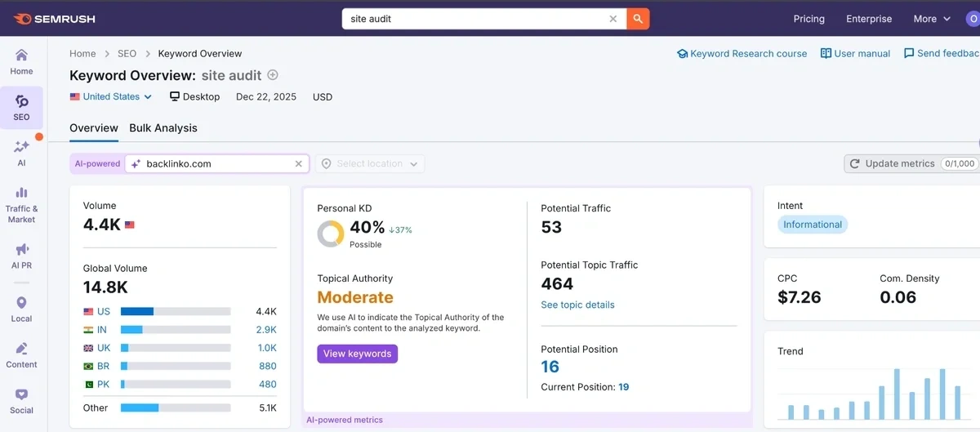Click the Update metrics button
The height and width of the screenshot is (432, 980).
point(911,163)
